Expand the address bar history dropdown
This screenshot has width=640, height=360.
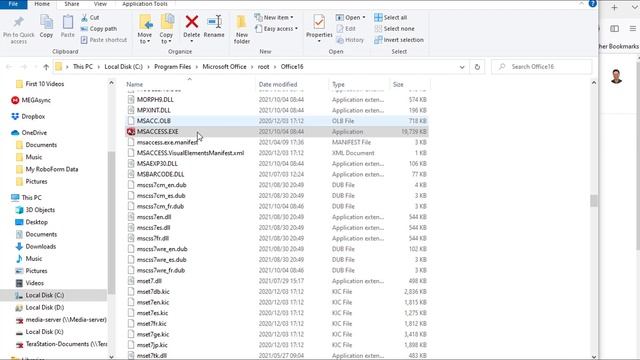pyautogui.click(x=462, y=67)
